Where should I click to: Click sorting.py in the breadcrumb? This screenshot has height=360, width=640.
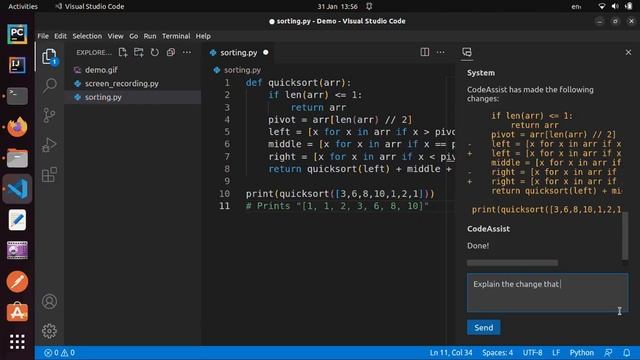pos(242,70)
